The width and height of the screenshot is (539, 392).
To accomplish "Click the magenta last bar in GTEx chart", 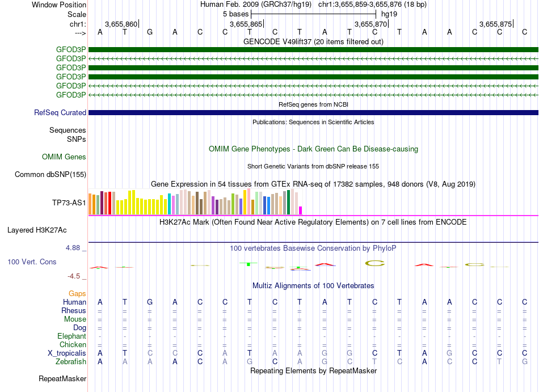I will (x=301, y=210).
